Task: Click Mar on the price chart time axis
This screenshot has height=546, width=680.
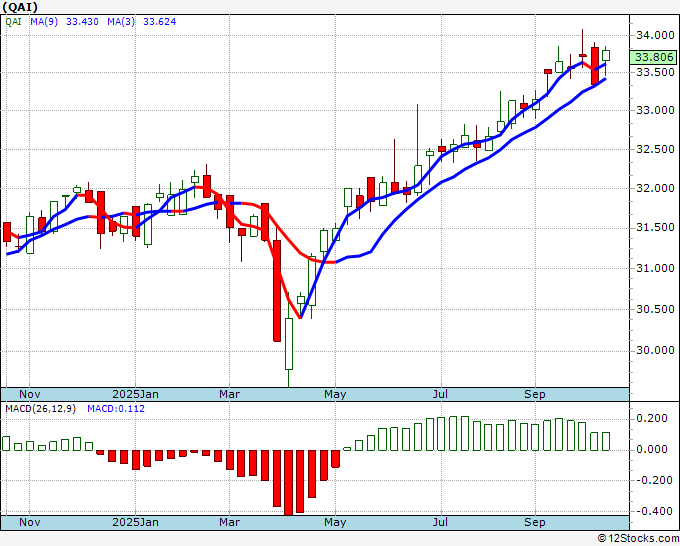Action: click(229, 394)
